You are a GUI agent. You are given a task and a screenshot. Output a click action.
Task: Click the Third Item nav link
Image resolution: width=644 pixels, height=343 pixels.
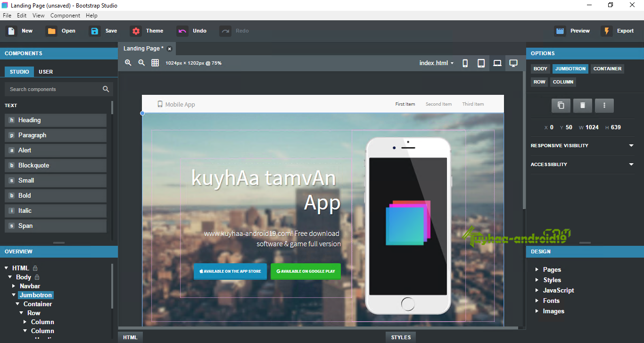click(x=473, y=104)
